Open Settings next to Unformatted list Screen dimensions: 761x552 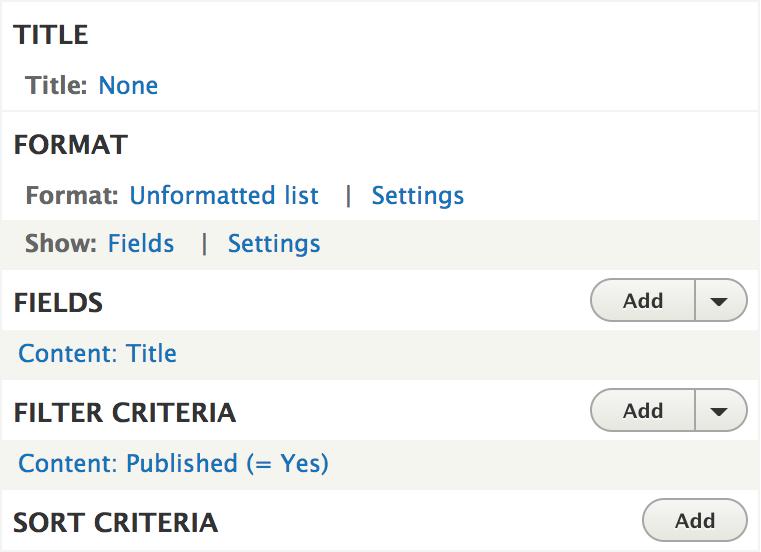click(417, 196)
